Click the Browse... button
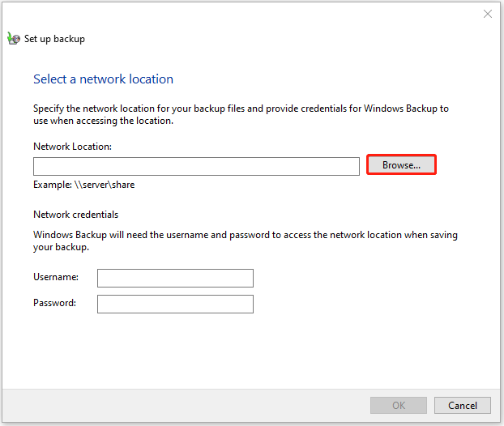The height and width of the screenshot is (426, 504). click(401, 165)
